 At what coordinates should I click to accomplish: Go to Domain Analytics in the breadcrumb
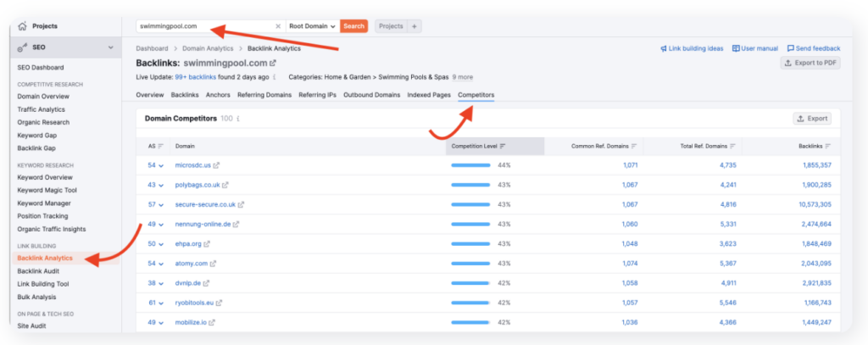(209, 48)
